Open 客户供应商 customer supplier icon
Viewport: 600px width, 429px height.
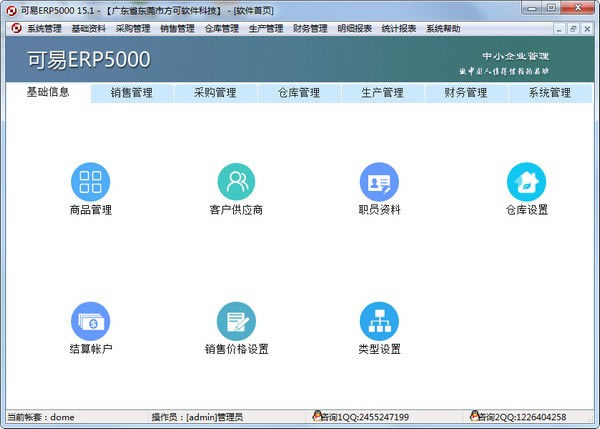click(x=236, y=182)
